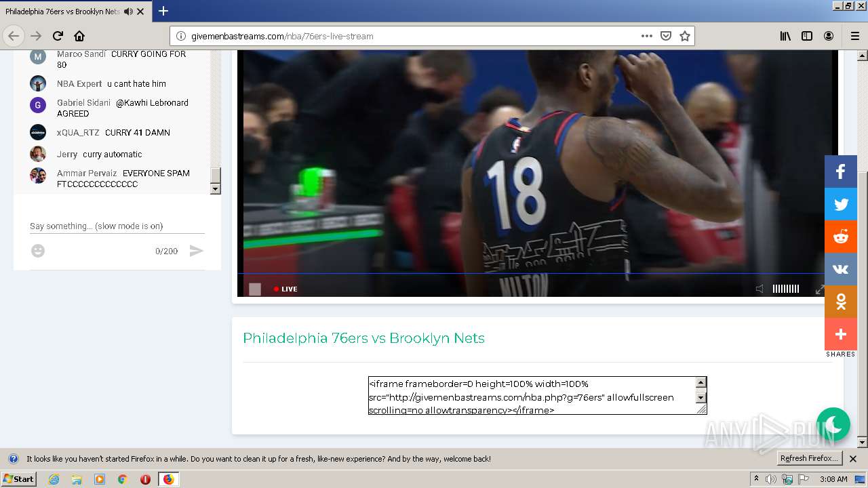Open the Firefox Library menu
The height and width of the screenshot is (488, 868).
click(x=785, y=36)
